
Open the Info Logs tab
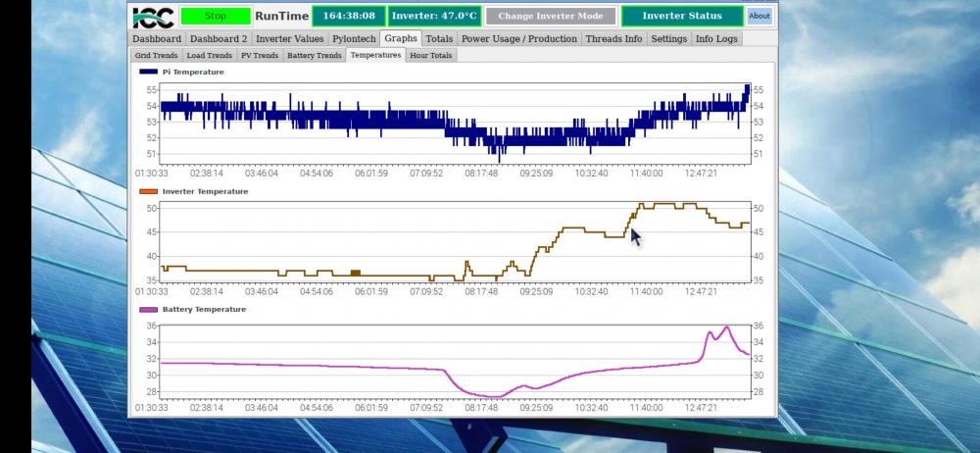[717, 39]
